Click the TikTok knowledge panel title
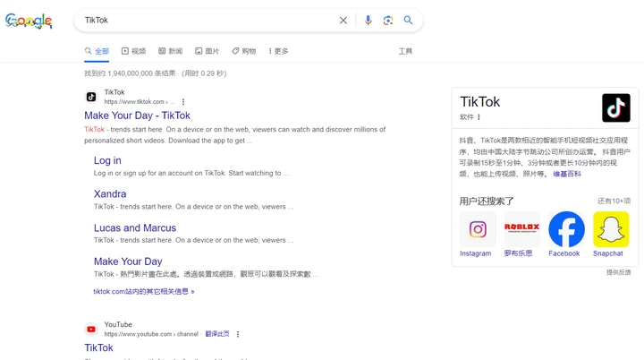The height and width of the screenshot is (360, 644). pyautogui.click(x=479, y=101)
